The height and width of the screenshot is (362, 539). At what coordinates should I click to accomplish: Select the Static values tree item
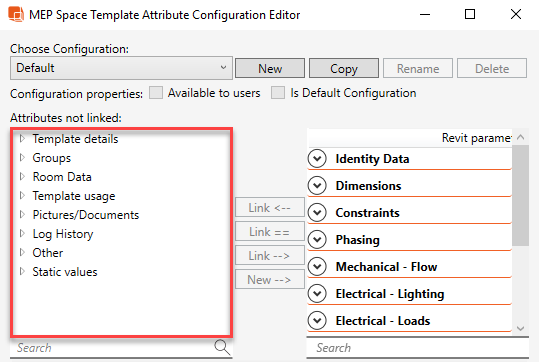click(x=65, y=272)
